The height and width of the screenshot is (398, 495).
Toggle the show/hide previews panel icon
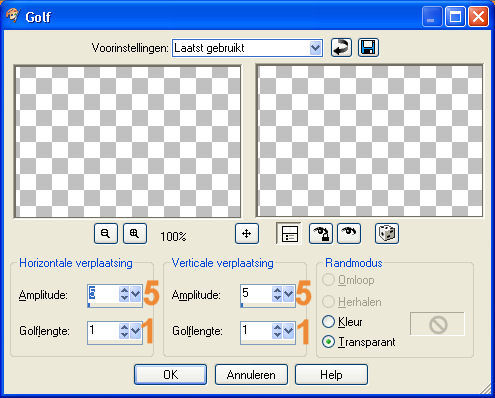pos(289,234)
